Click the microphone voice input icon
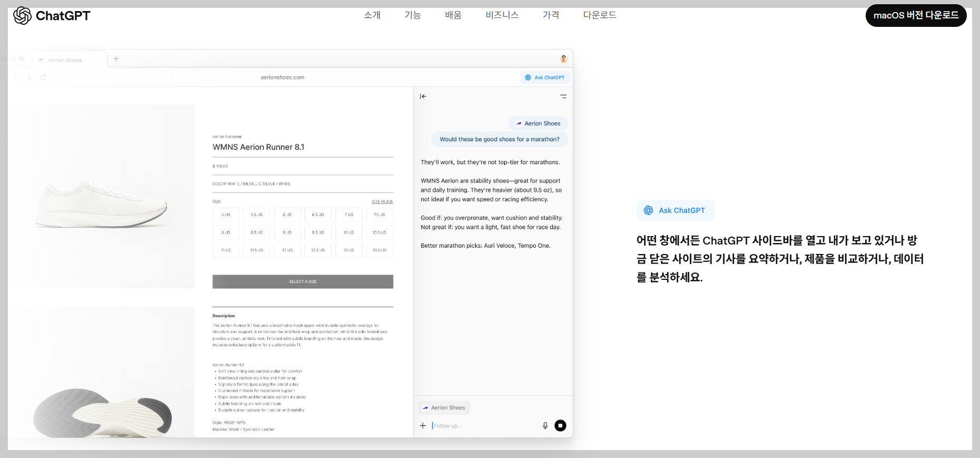 [545, 425]
